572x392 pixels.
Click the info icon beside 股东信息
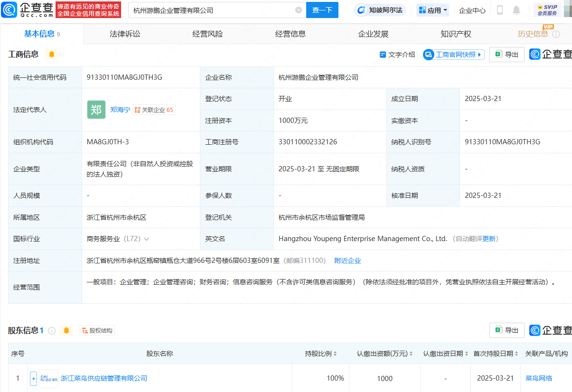click(x=52, y=331)
